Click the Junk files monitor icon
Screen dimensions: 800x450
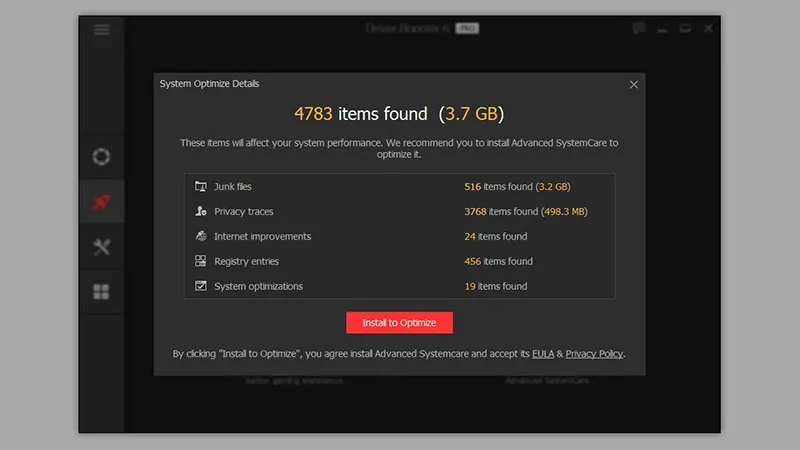pos(201,187)
